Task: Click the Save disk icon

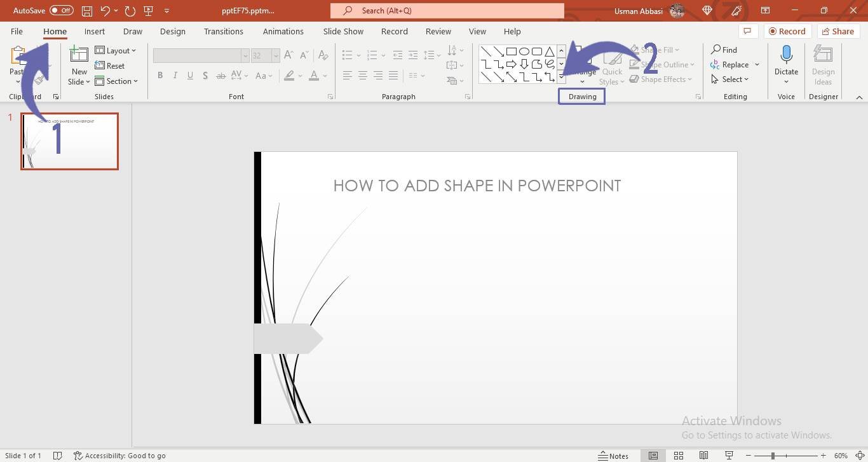Action: 87,11
